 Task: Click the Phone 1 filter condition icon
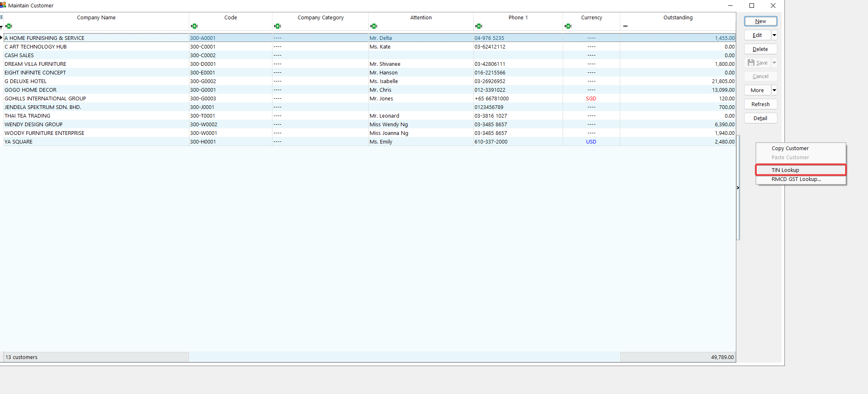(x=479, y=26)
